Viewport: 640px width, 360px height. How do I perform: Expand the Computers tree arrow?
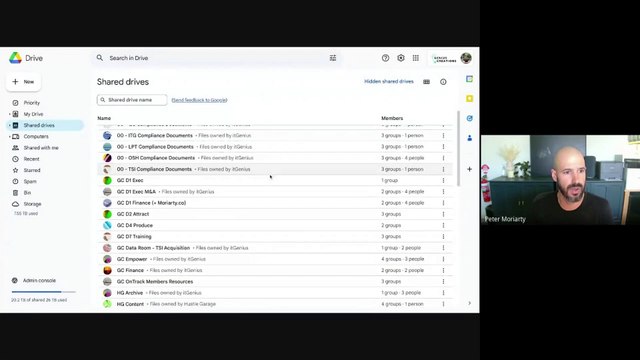tap(9, 136)
